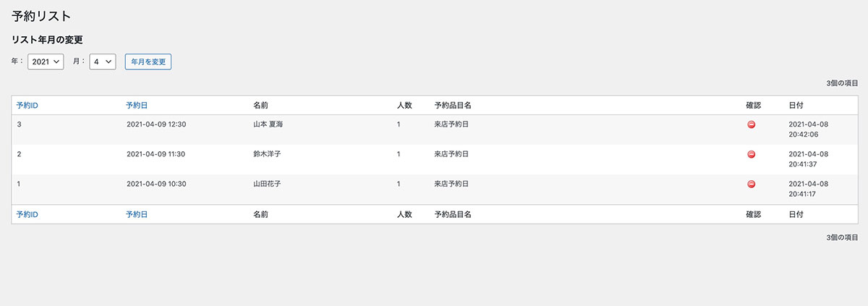Viewport: 868px width, 306px height.
Task: Open the 2021 year dropdown
Action: click(46, 62)
